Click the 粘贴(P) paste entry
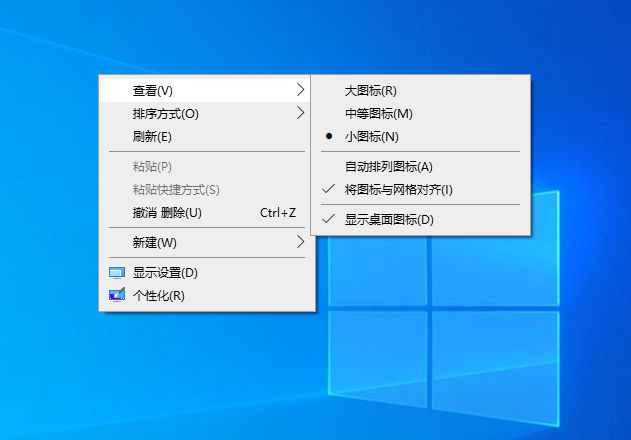This screenshot has height=440, width=631. tap(152, 166)
